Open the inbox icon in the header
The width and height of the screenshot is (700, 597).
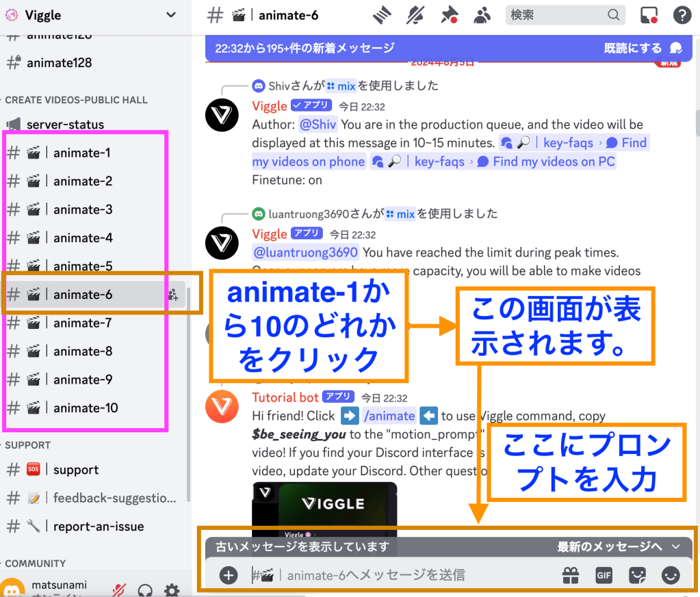pyautogui.click(x=649, y=15)
